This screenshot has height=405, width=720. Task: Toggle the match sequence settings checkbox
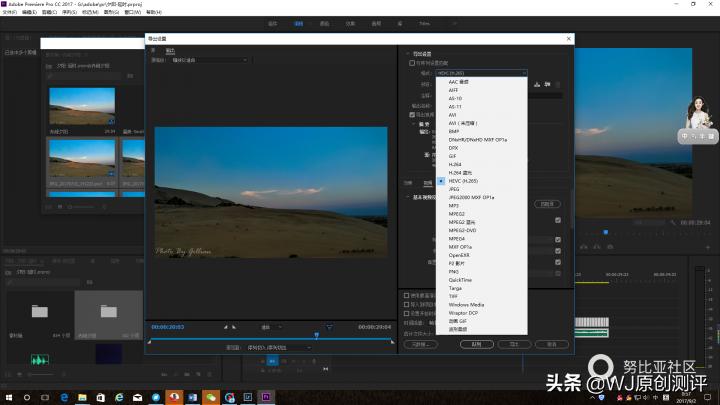point(410,62)
